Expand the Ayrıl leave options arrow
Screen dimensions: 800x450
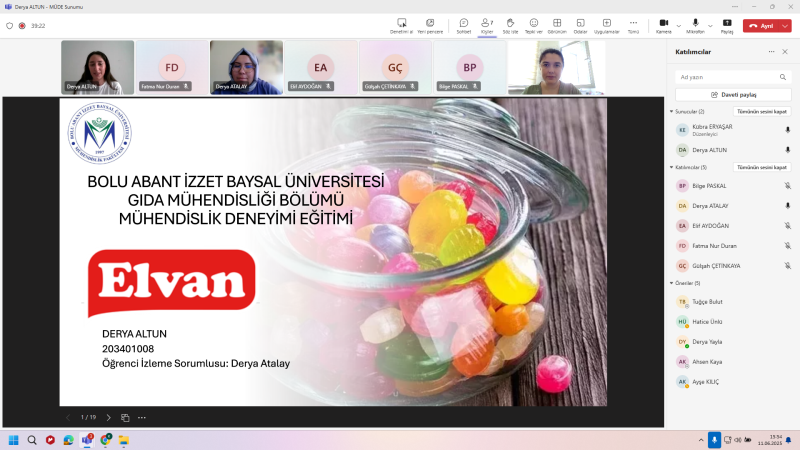point(785,26)
